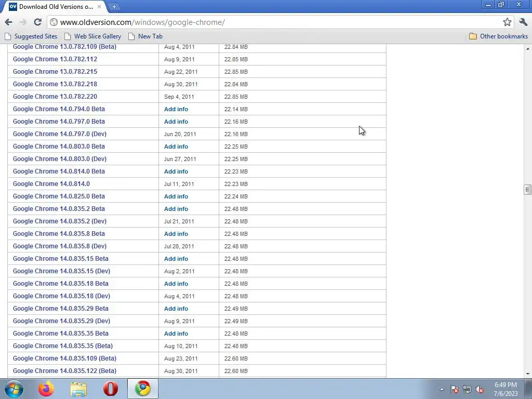Screen dimensions: 532x399
Task: Click Add info for 14.0.814.0 Beta
Action: pos(176,171)
